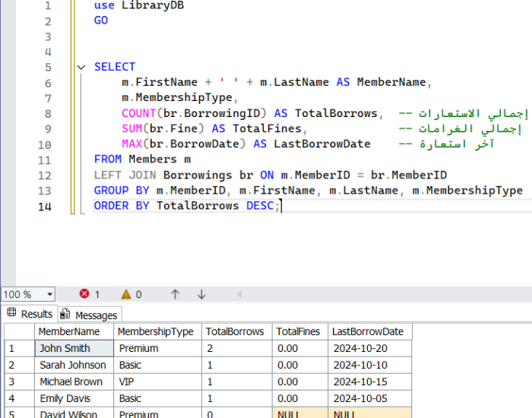
Task: Click the Messages tab document icon
Action: (x=65, y=315)
